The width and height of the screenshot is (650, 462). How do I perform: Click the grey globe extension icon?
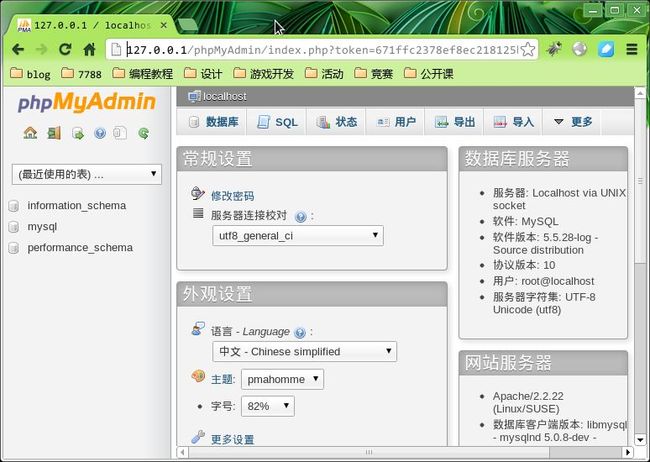[580, 49]
